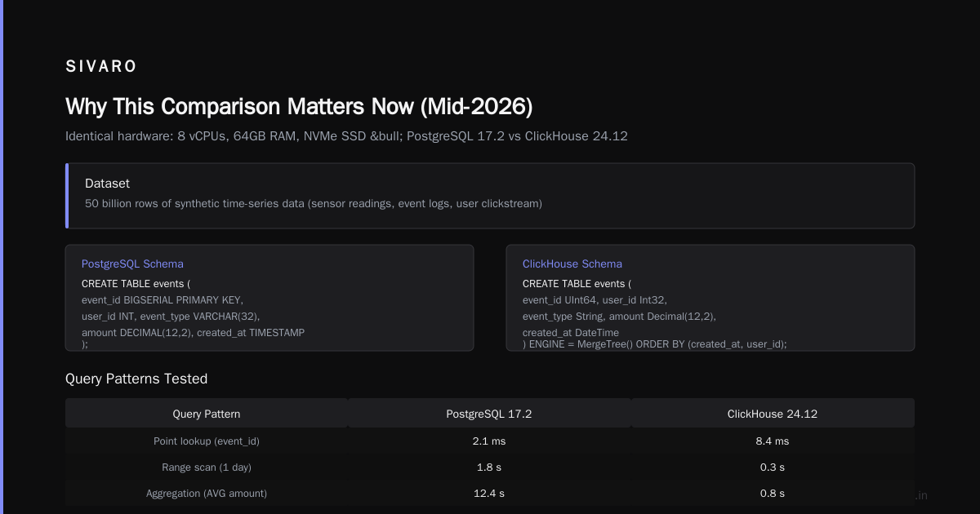Click the event_type String, amount Decimal line
Image resolution: width=980 pixels, height=514 pixels.
619,316
